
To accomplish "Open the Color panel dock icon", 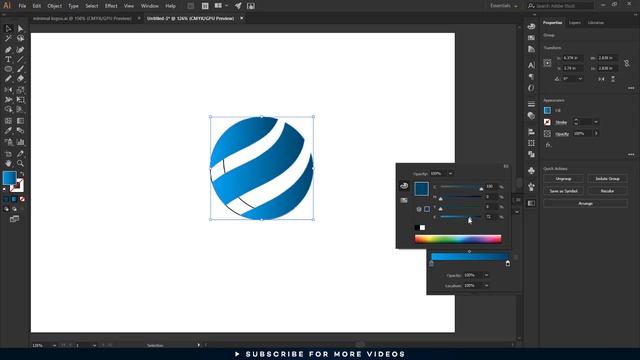I will (x=531, y=27).
